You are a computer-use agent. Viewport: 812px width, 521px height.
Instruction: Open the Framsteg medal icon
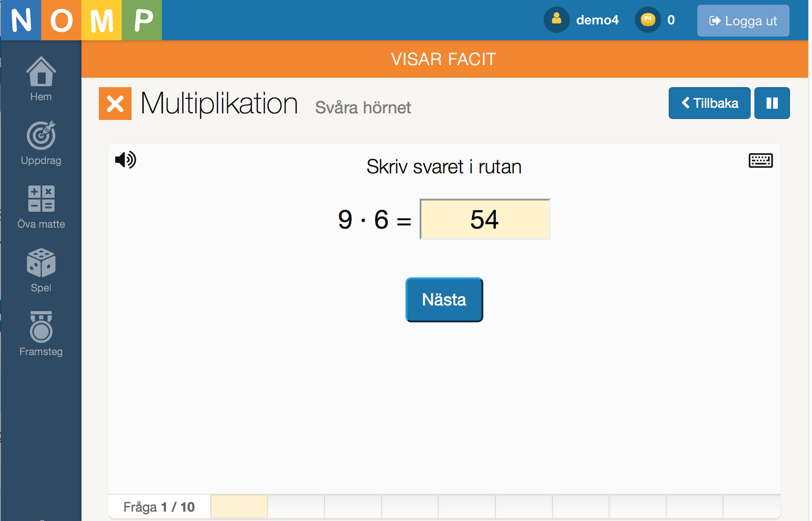pos(41,327)
